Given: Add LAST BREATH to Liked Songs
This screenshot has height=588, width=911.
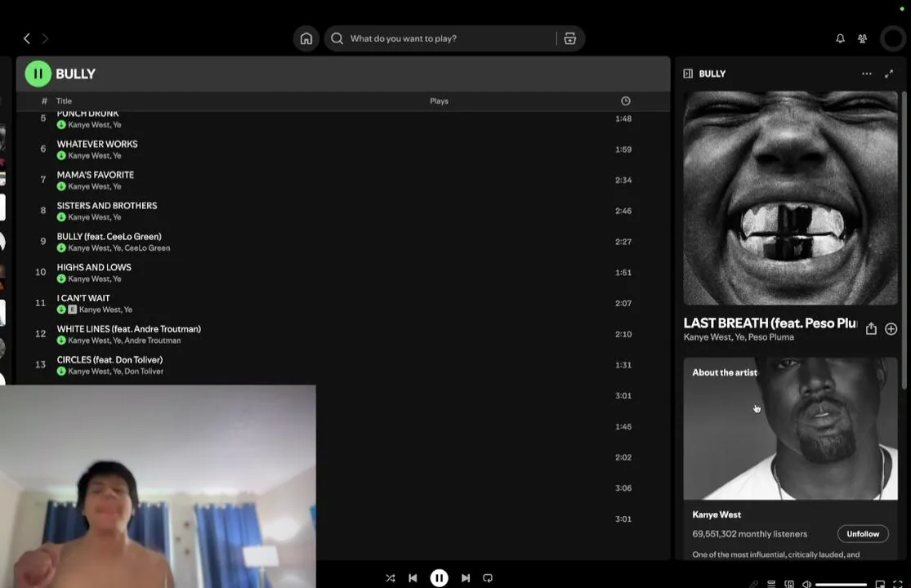Looking at the screenshot, I should tap(891, 328).
